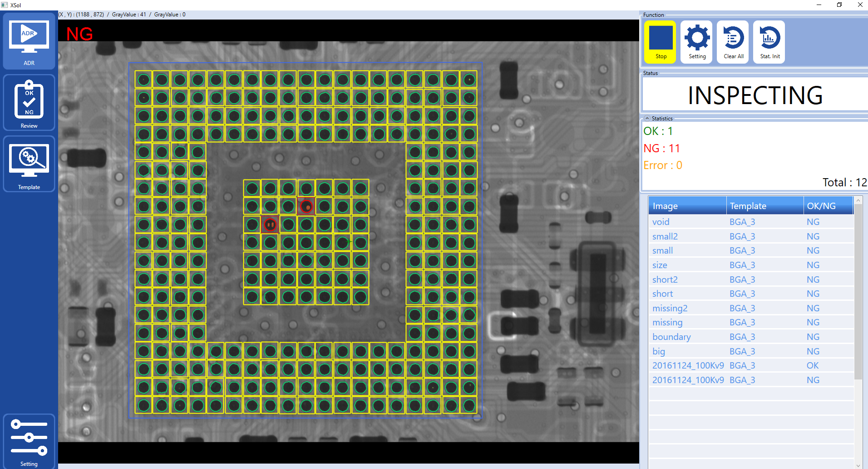Click the red defective ball with two dots
This screenshot has height=469, width=868.
click(270, 225)
